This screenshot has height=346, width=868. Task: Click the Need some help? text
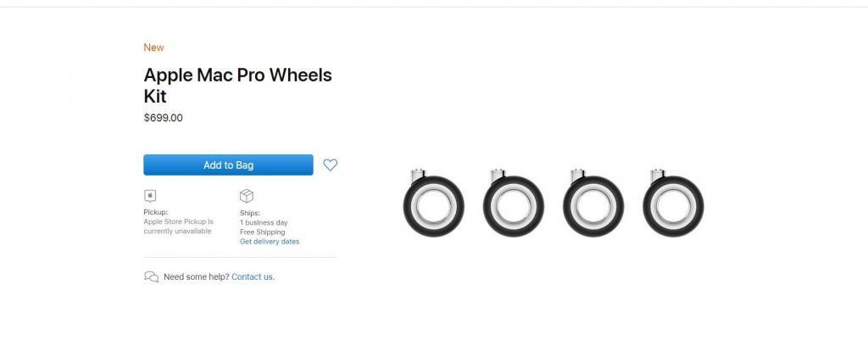click(196, 276)
